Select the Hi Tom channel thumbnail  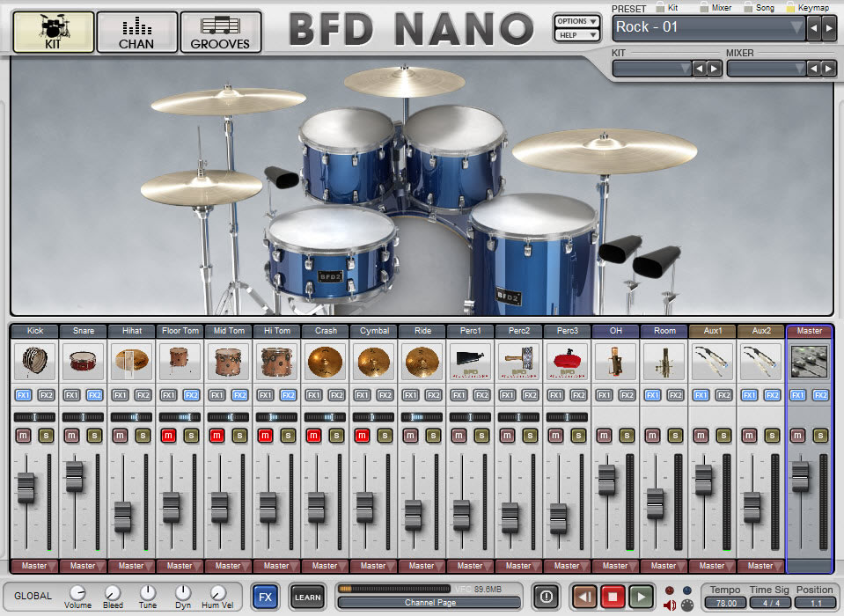[x=277, y=361]
